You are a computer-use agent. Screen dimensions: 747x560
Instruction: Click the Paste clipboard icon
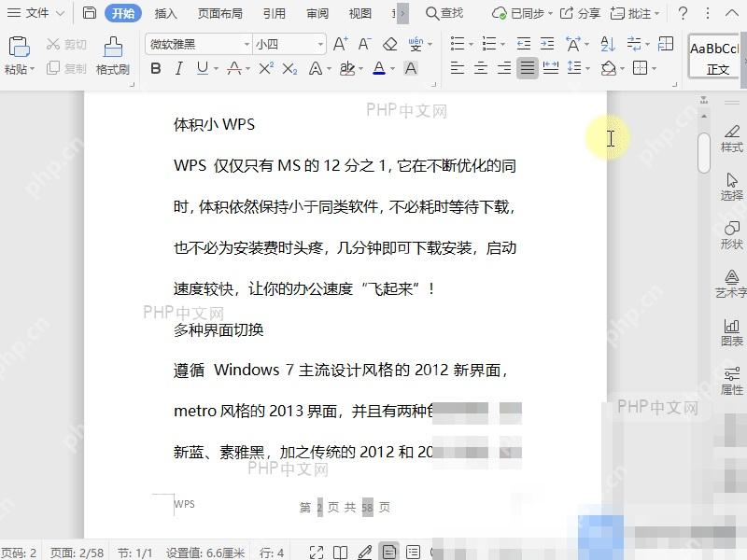(x=19, y=48)
